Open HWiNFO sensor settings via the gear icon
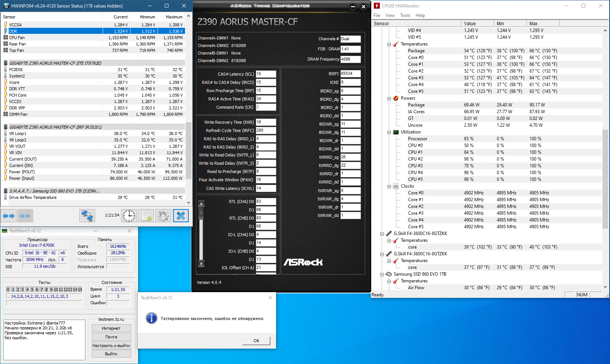The width and height of the screenshot is (610, 364). pyautogui.click(x=163, y=216)
